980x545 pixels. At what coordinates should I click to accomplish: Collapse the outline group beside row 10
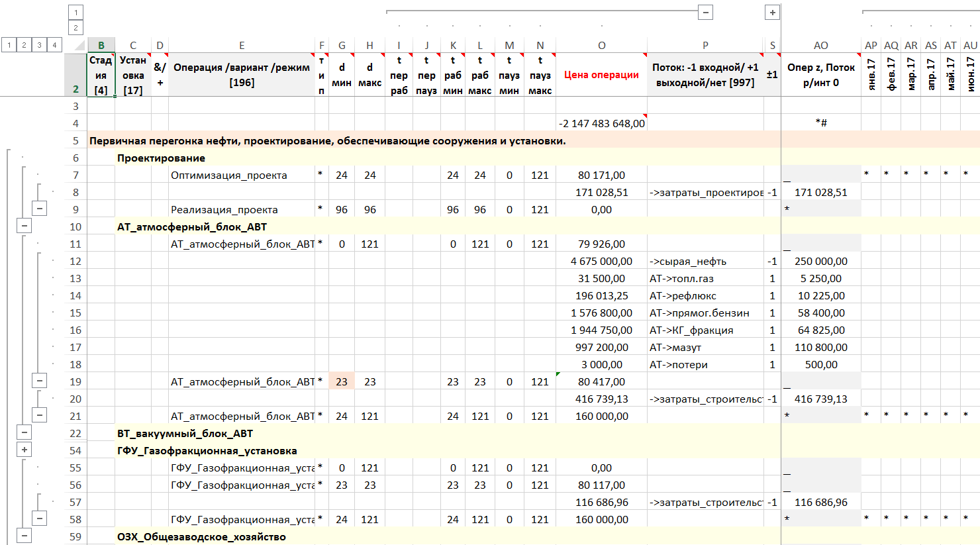[24, 226]
